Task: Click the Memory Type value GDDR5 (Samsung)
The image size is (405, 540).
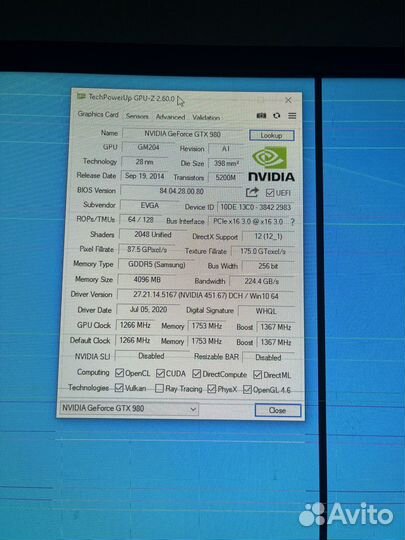Action: [156, 264]
